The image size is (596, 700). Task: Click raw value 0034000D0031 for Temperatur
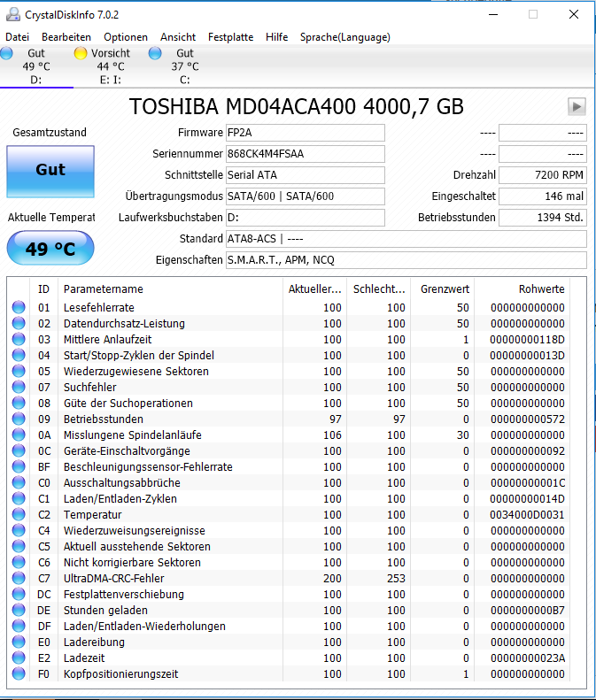527,515
